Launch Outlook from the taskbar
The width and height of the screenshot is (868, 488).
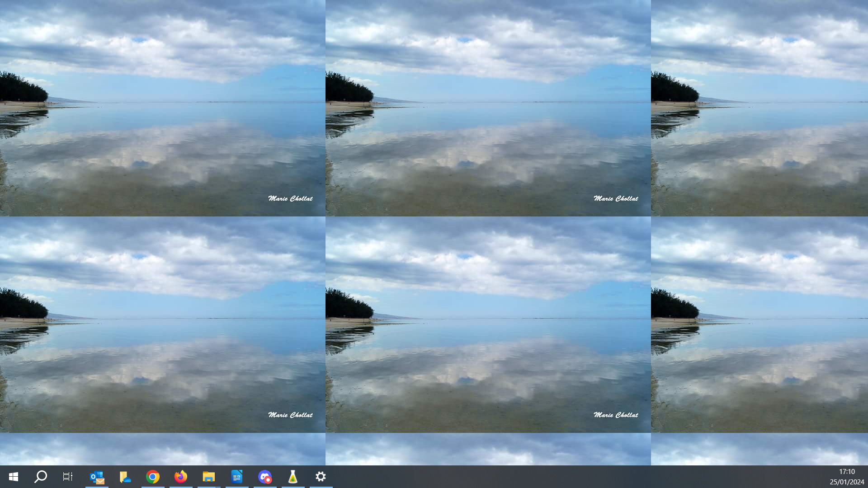pyautogui.click(x=97, y=477)
